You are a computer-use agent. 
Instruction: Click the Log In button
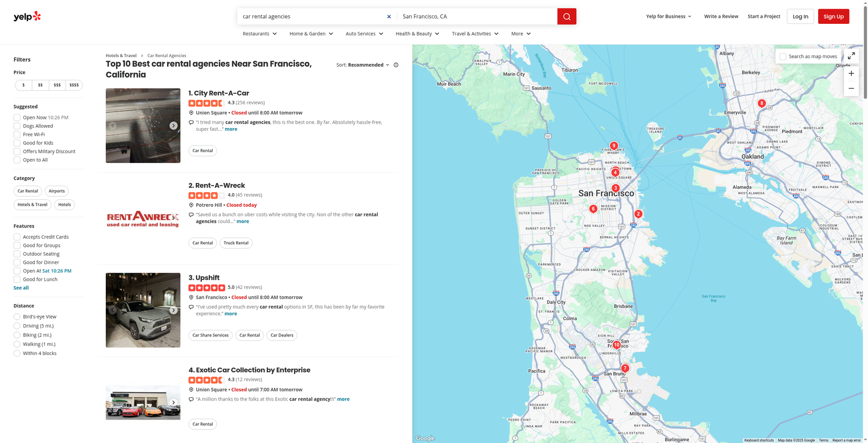(x=800, y=16)
